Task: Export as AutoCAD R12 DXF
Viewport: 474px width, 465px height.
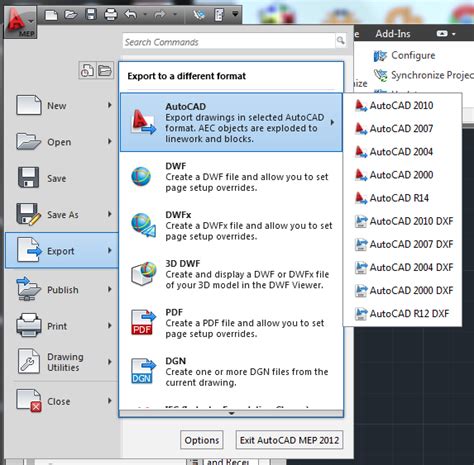Action: pos(402,313)
